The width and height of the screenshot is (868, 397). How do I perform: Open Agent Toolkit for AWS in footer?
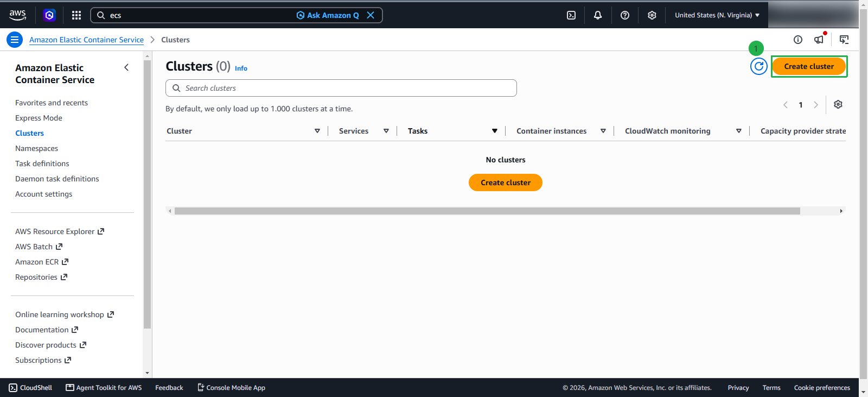104,388
